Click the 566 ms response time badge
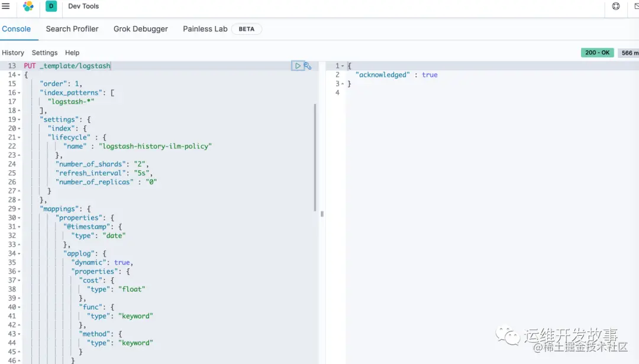 point(629,53)
